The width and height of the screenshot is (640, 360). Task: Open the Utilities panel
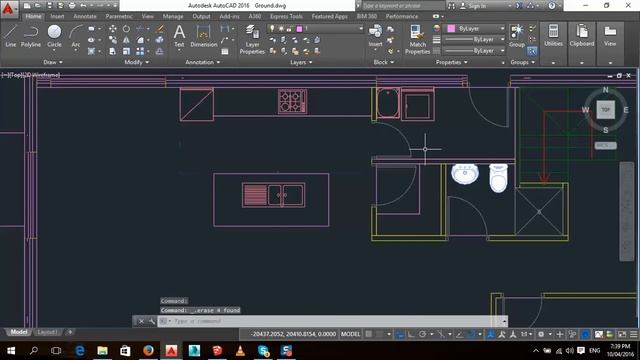553,36
